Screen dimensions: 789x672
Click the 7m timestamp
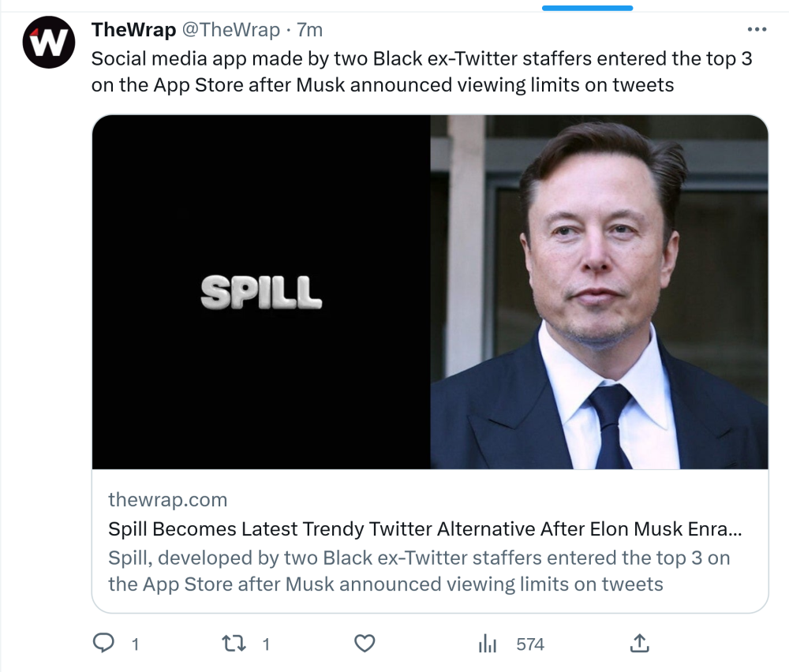click(x=309, y=30)
